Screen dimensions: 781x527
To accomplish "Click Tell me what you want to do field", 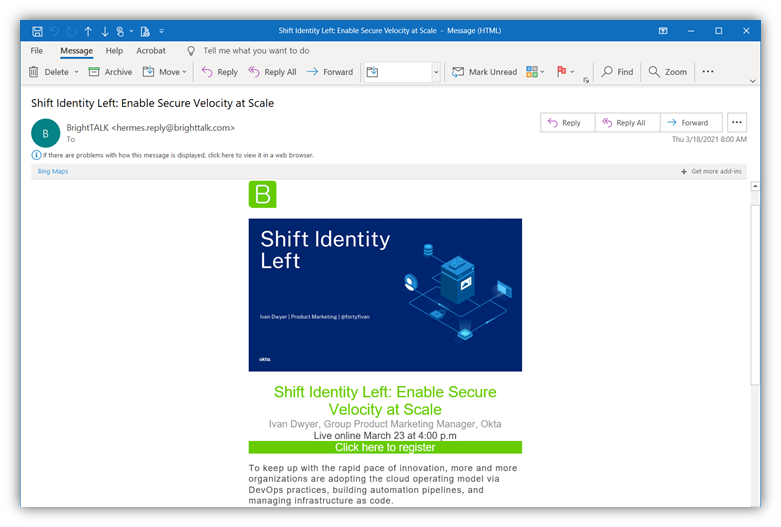I will (x=256, y=51).
